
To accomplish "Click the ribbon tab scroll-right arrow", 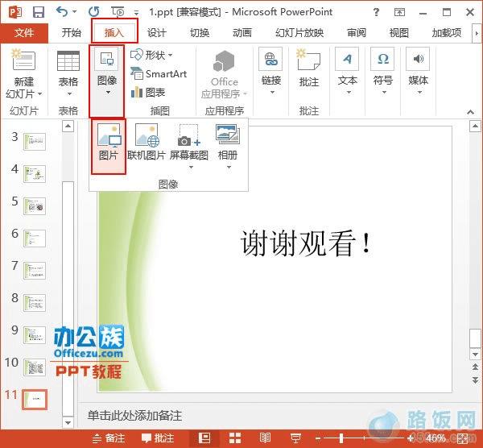I will [477, 33].
